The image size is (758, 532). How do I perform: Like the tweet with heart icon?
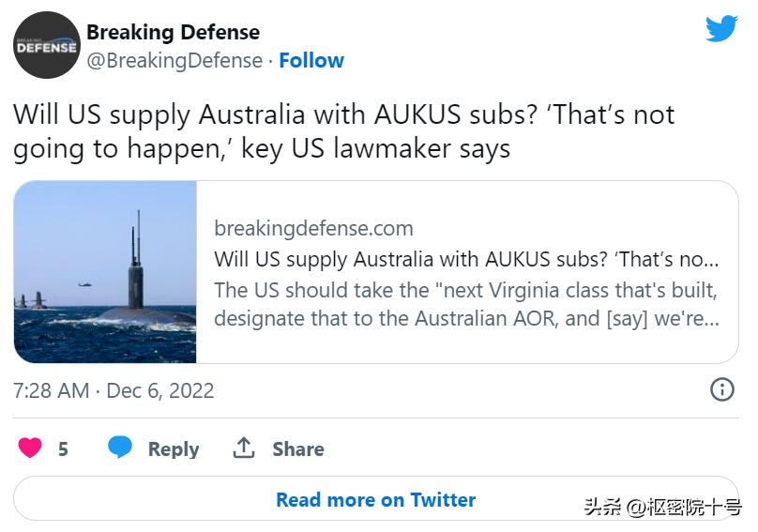pyautogui.click(x=30, y=448)
